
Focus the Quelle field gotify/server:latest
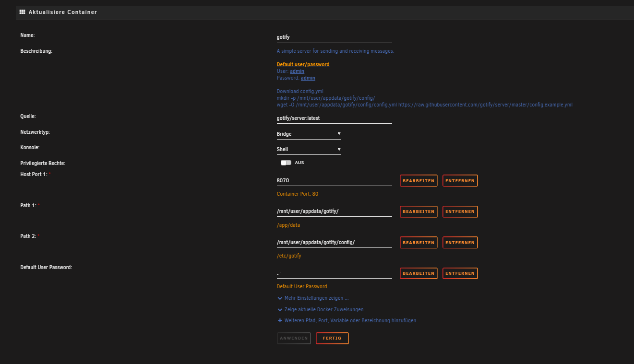(x=335, y=117)
